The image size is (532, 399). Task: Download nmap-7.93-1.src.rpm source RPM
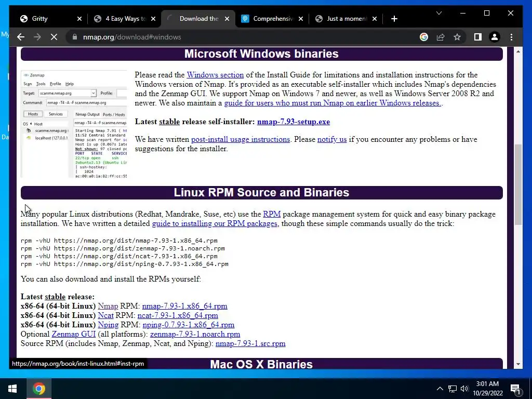(x=250, y=343)
